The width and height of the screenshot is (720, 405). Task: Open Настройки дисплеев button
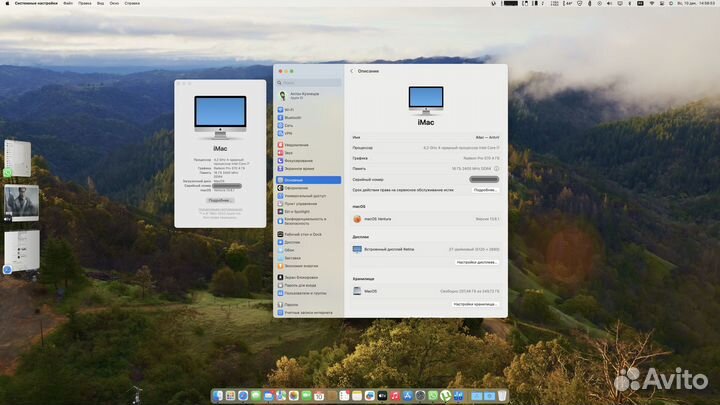pyautogui.click(x=477, y=262)
